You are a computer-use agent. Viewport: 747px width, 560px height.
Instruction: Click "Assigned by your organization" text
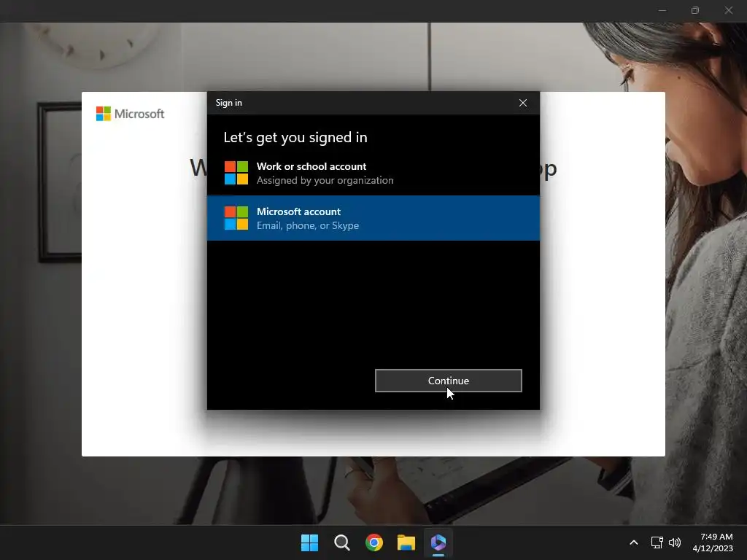point(325,181)
